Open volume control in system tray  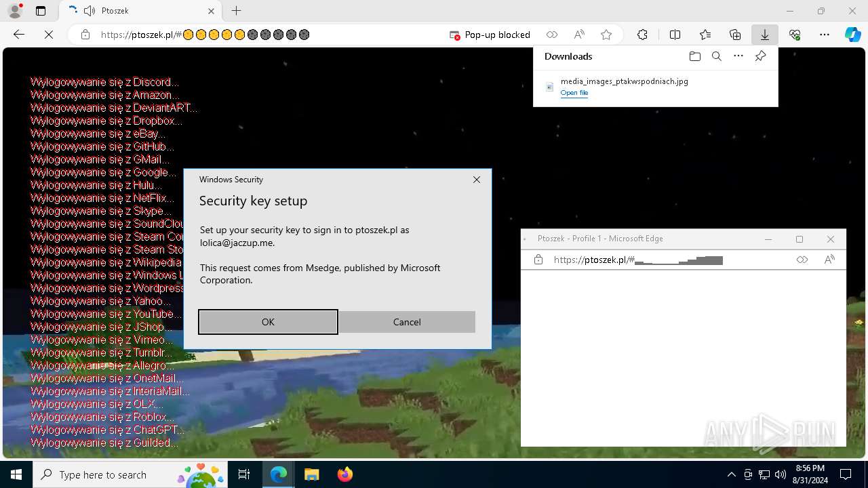point(780,474)
